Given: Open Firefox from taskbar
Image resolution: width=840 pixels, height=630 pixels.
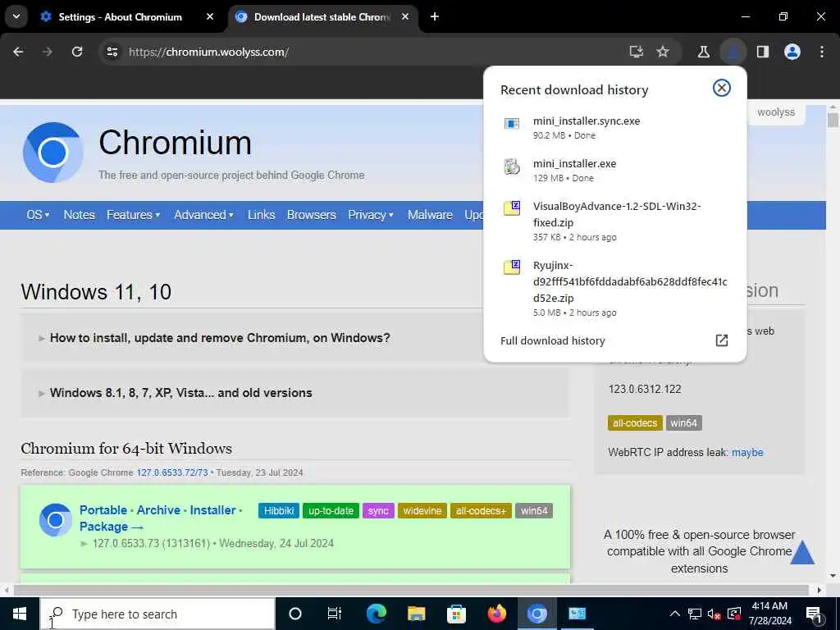Looking at the screenshot, I should [496, 614].
